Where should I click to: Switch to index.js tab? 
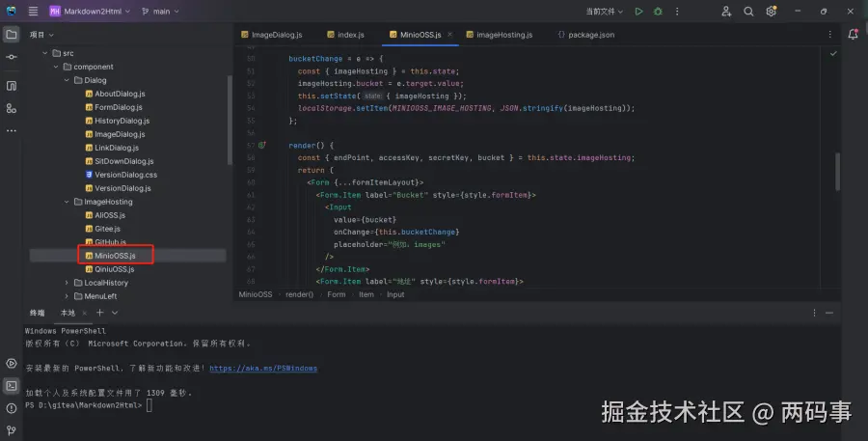345,35
